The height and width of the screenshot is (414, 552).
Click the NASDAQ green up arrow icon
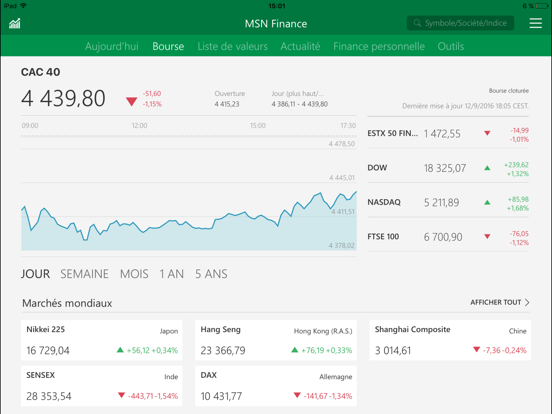487,202
